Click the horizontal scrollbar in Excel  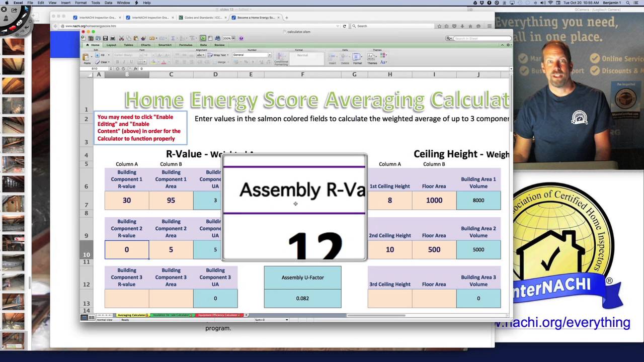(376, 315)
